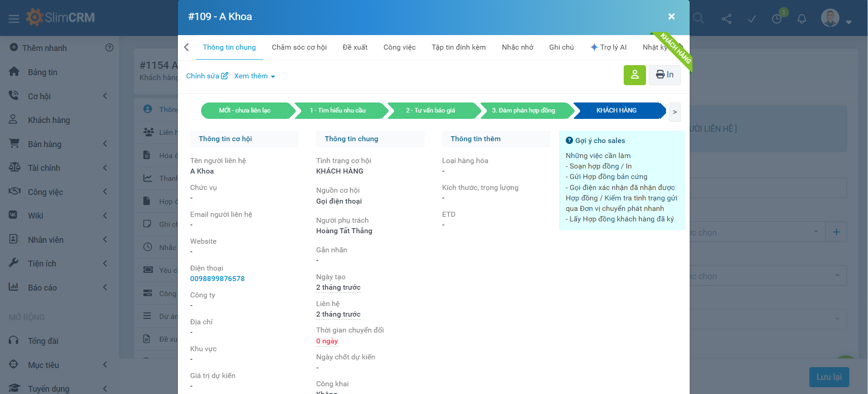Close the #109 - A Khoa dialog
Viewport: 868px width, 394px height.
(x=671, y=16)
